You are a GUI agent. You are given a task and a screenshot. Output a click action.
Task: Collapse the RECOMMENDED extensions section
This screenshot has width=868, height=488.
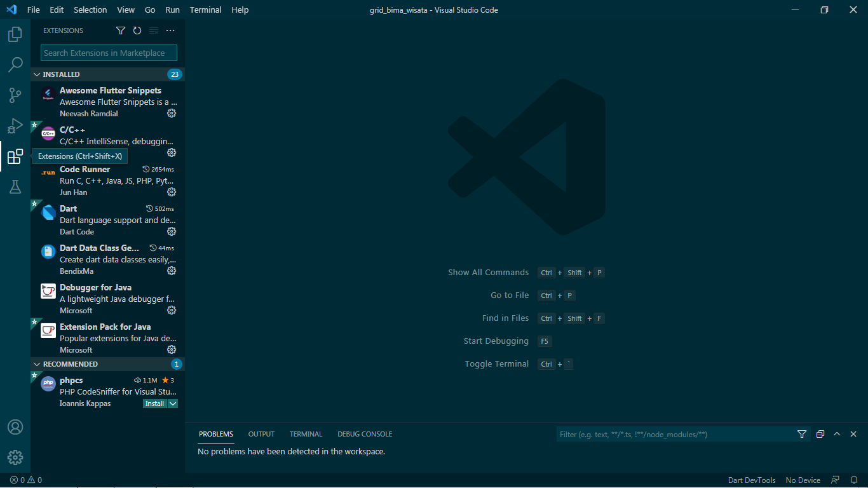pyautogui.click(x=107, y=364)
